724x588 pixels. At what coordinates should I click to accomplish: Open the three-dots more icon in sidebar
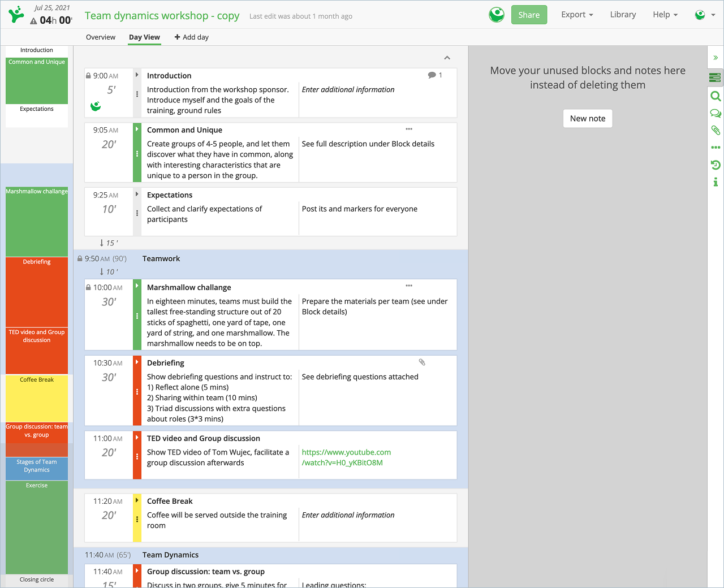(x=716, y=148)
